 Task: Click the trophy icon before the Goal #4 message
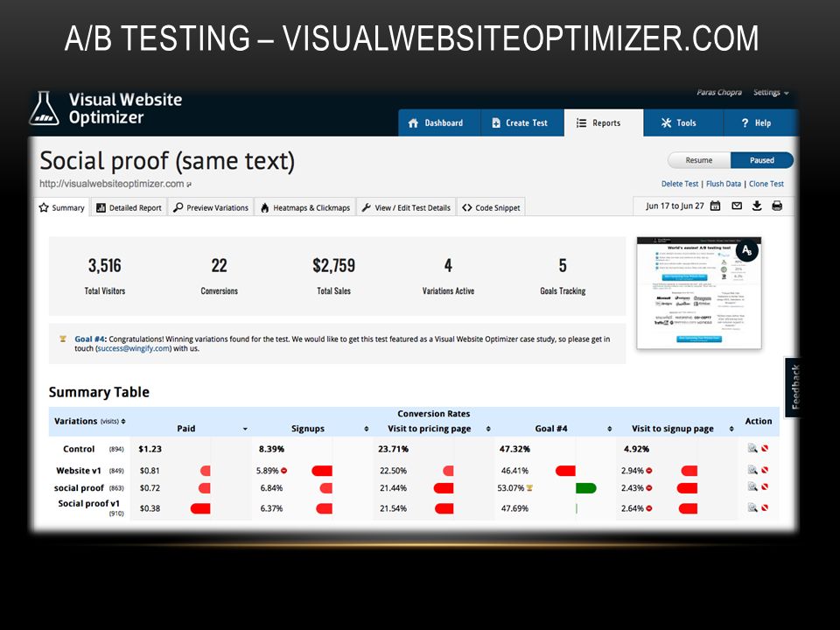(x=63, y=339)
